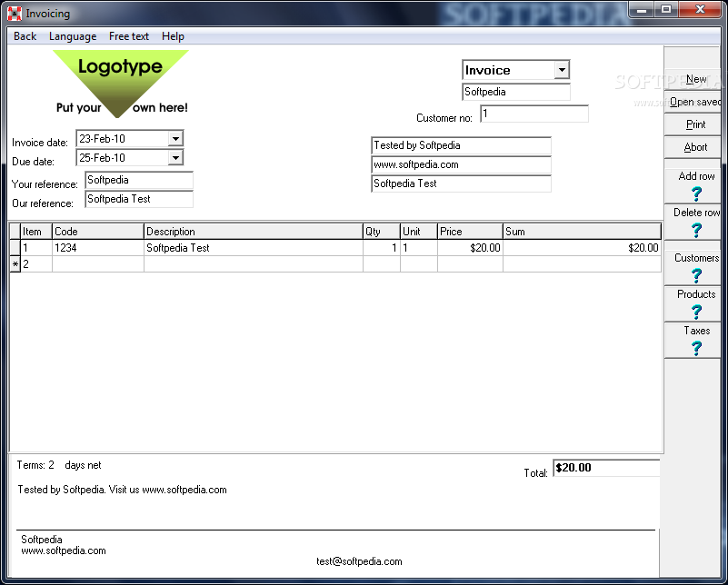Open the Due date calendar dropdown
This screenshot has width=728, height=585.
(x=175, y=158)
